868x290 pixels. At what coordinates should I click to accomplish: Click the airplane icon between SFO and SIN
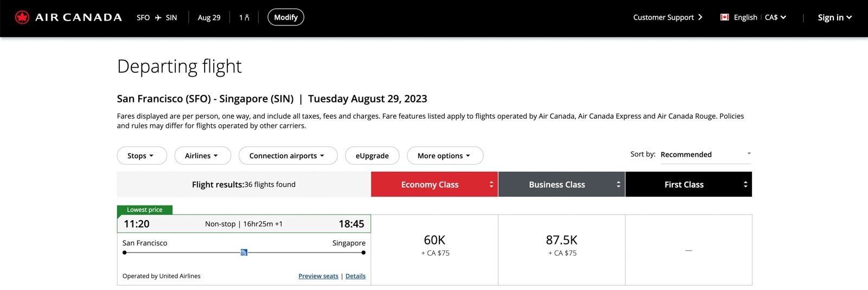pos(158,17)
